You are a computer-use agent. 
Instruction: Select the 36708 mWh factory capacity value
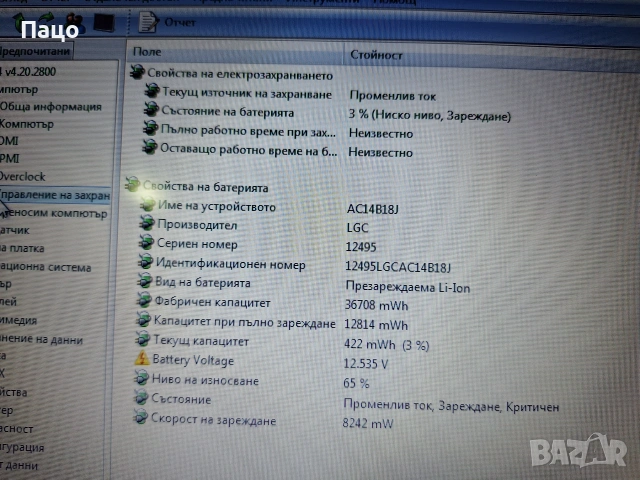point(376,305)
